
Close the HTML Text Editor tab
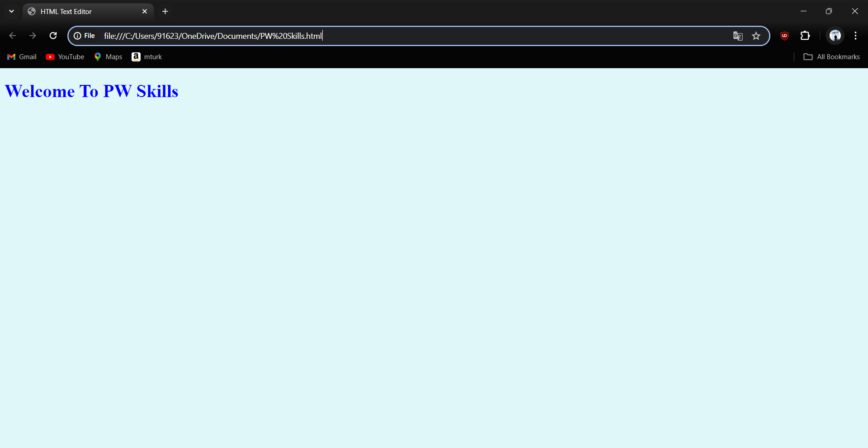pyautogui.click(x=145, y=11)
